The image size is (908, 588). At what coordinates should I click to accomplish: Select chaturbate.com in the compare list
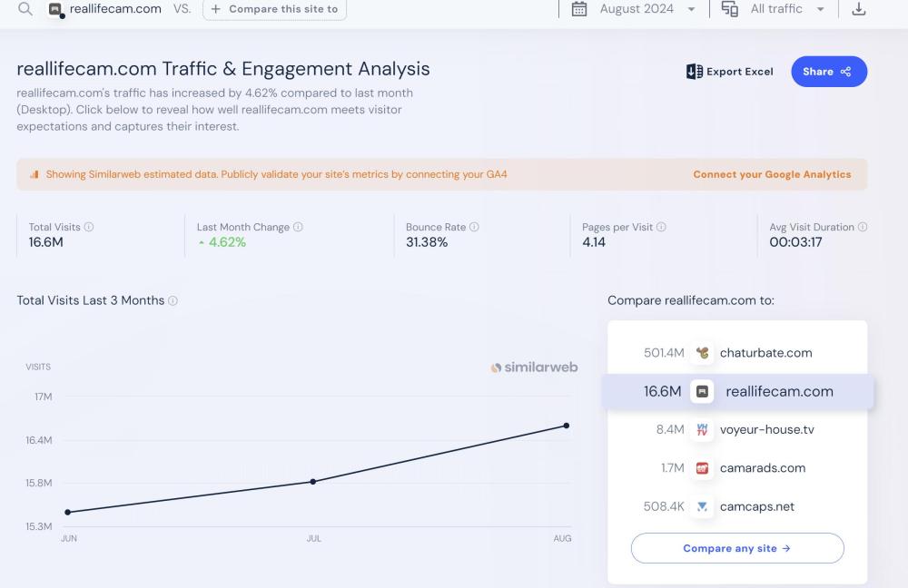tap(765, 353)
